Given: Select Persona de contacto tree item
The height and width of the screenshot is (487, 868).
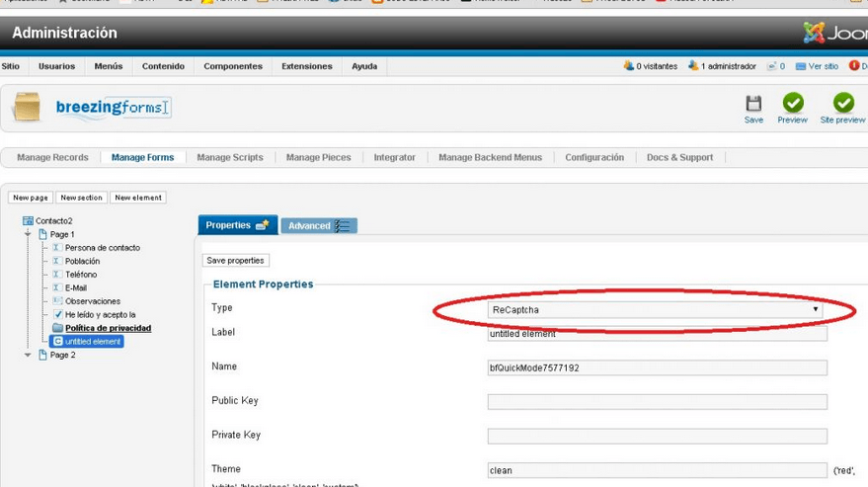Looking at the screenshot, I should click(103, 248).
